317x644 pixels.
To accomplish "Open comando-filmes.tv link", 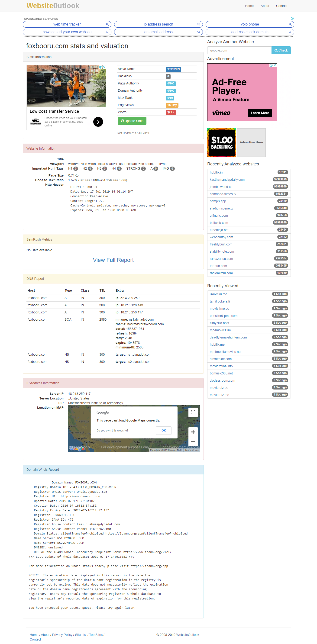I will point(223,194).
